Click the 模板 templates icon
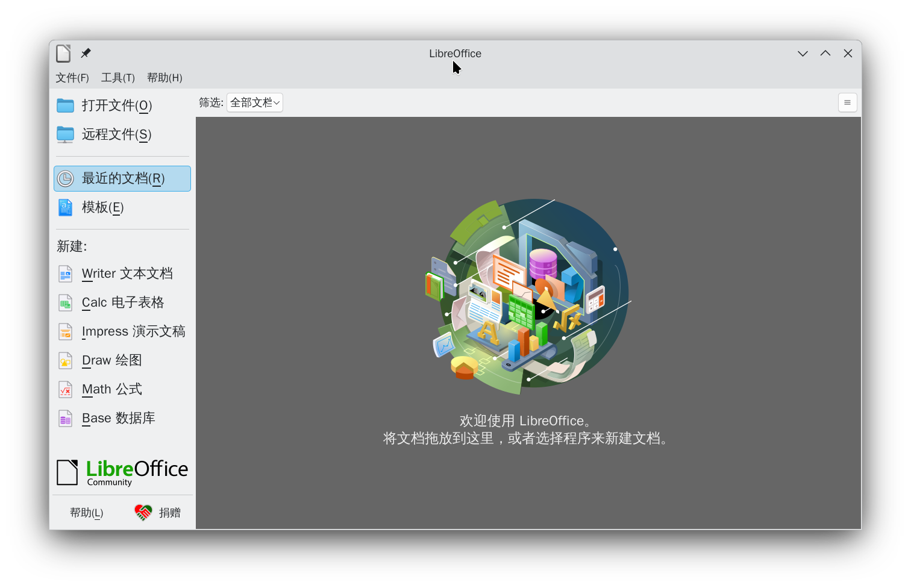911x588 pixels. click(64, 207)
